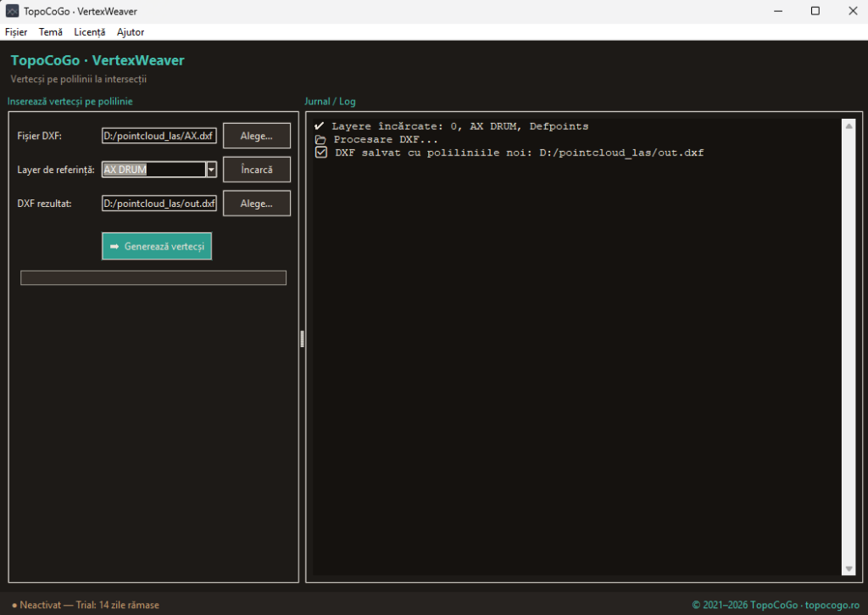Click the 'Layer de referință:' label
Image resolution: width=868 pixels, height=615 pixels.
[x=56, y=170]
